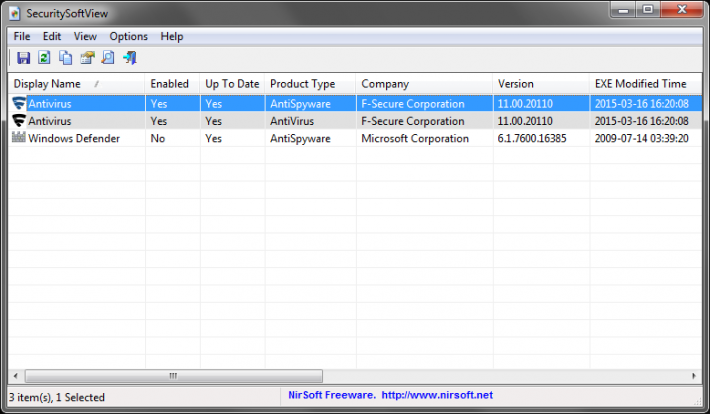Click the '3 item(s), 1 Selected' status text

click(57, 397)
